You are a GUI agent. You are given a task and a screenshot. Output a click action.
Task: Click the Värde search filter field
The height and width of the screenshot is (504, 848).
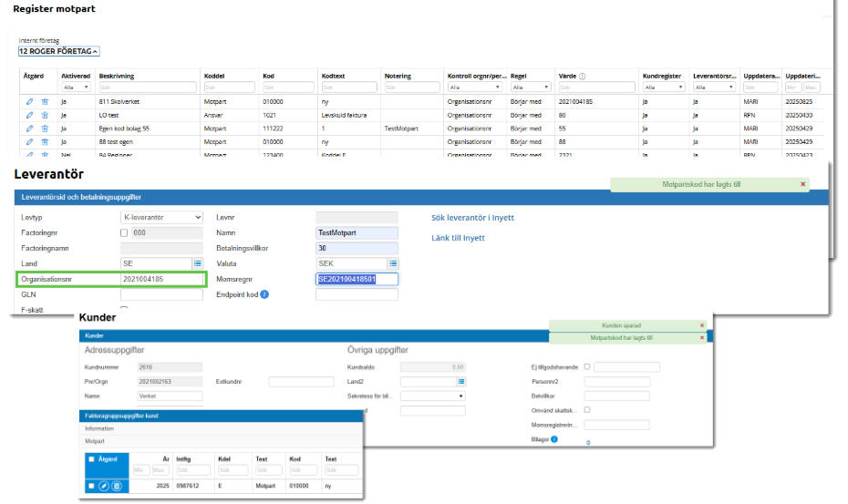click(x=597, y=87)
